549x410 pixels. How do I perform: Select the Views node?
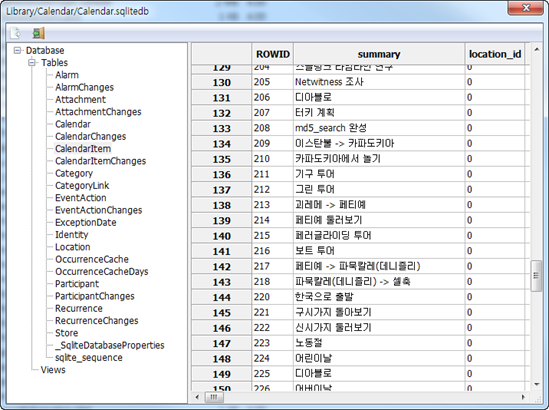tap(53, 370)
